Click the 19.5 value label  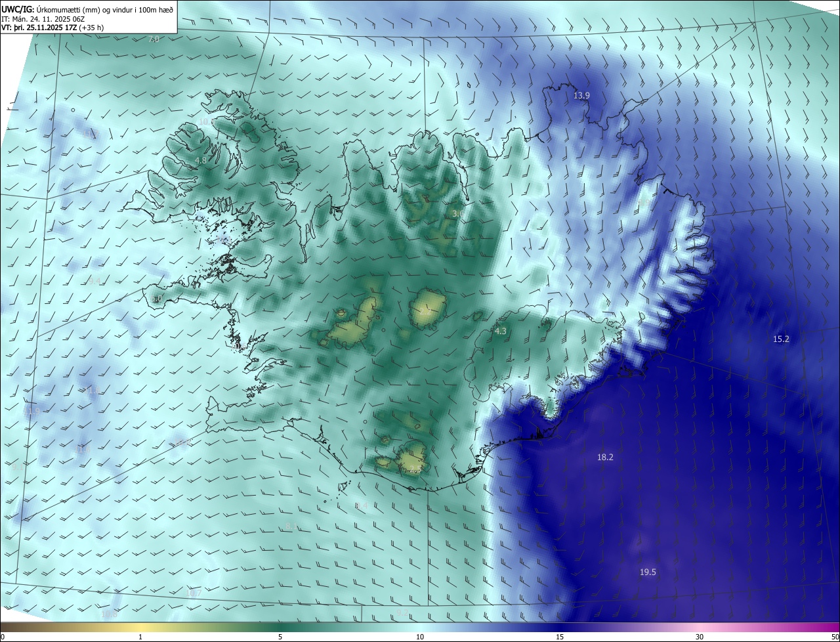pos(648,572)
